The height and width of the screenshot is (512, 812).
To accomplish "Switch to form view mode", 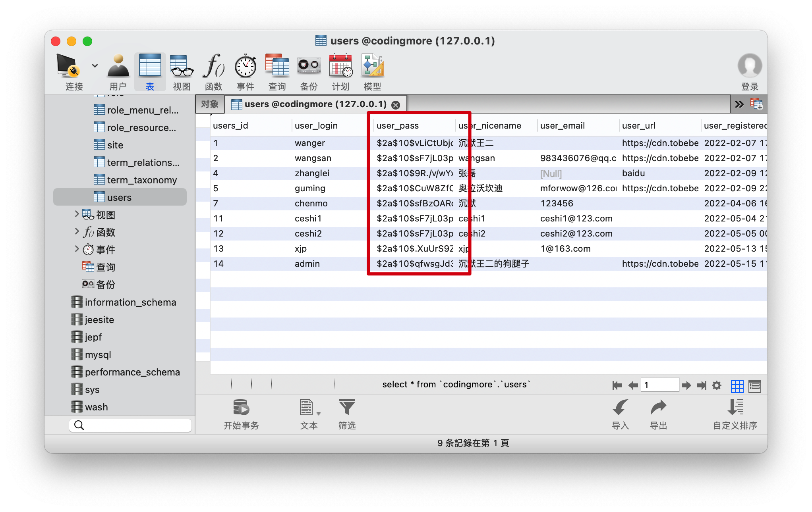I will pos(754,386).
